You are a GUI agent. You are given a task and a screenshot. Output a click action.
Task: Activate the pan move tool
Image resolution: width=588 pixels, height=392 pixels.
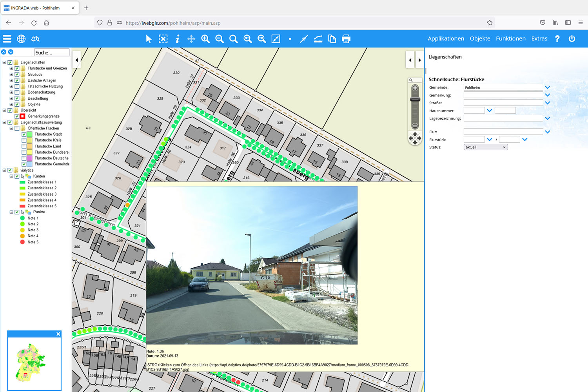click(191, 39)
